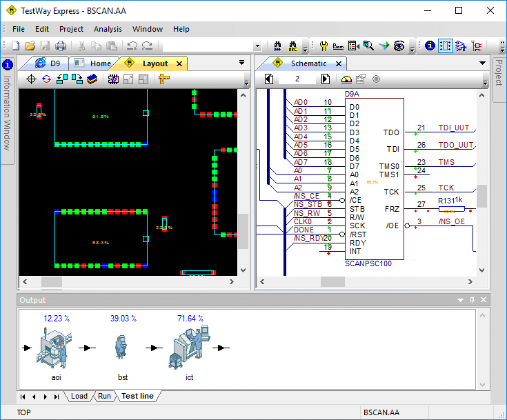Click the aoi test station image
Viewport: 507px width, 420px height.
tap(54, 348)
